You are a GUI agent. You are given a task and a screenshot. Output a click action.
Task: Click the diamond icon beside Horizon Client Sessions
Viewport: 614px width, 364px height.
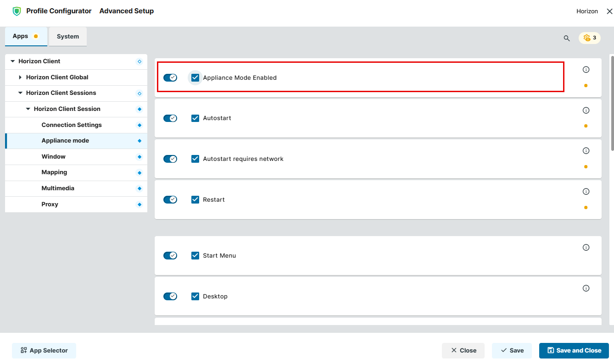140,94
